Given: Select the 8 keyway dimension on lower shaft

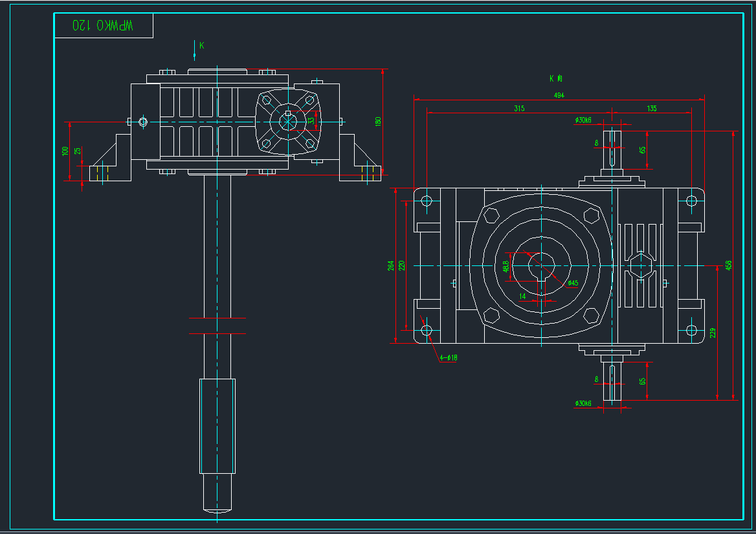Looking at the screenshot, I should pyautogui.click(x=596, y=379).
